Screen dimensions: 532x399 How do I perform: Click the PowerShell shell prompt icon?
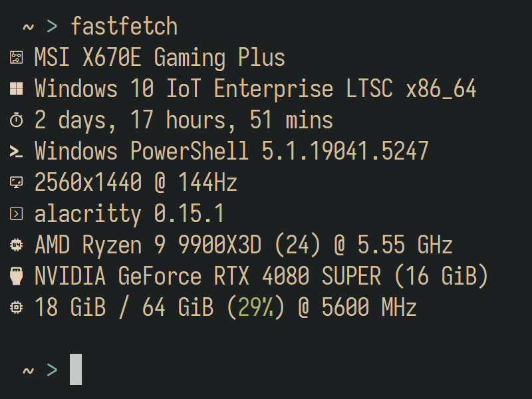click(x=16, y=152)
